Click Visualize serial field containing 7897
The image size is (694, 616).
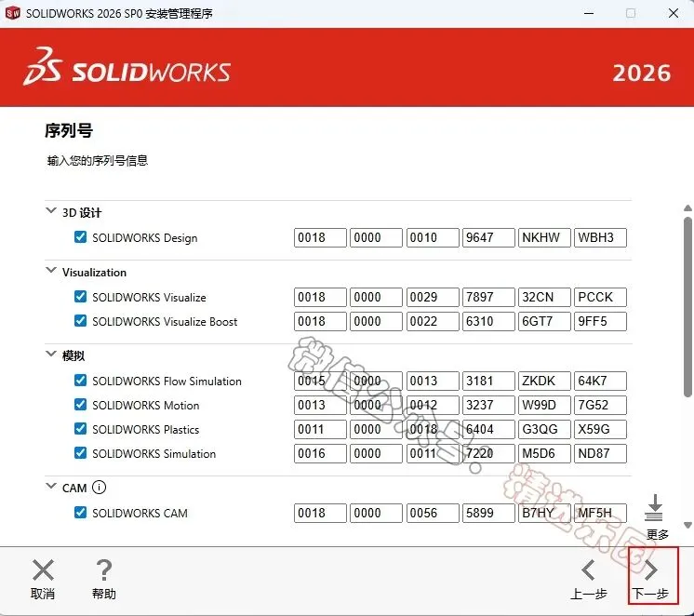pyautogui.click(x=488, y=297)
